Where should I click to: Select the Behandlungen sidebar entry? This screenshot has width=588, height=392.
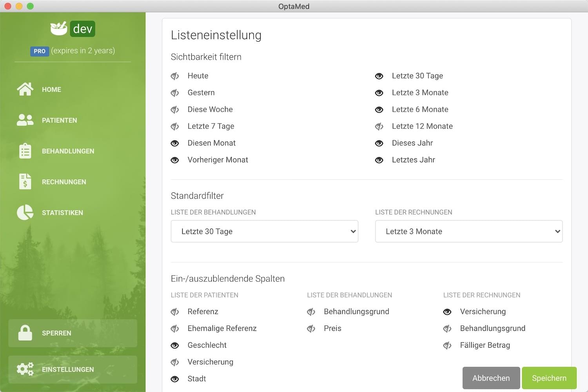(x=68, y=151)
